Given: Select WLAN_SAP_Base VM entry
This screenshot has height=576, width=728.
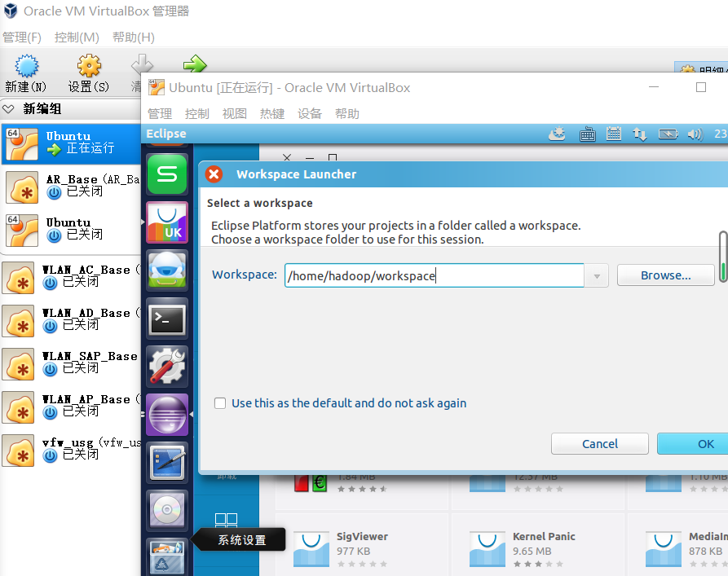Looking at the screenshot, I should click(71, 363).
